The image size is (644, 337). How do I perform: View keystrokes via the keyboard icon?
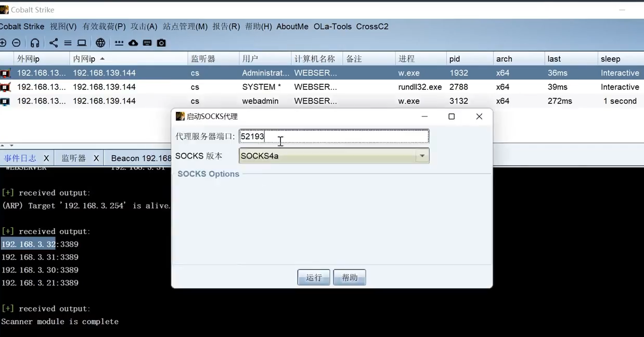click(x=147, y=43)
